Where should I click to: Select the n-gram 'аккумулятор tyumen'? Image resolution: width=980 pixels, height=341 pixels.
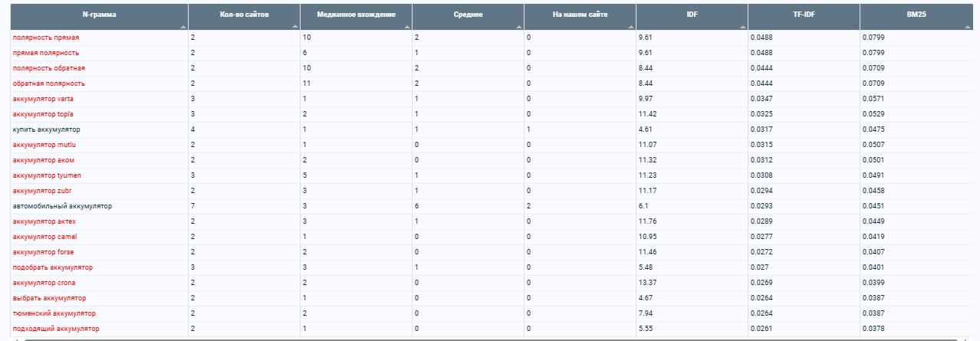coord(47,175)
